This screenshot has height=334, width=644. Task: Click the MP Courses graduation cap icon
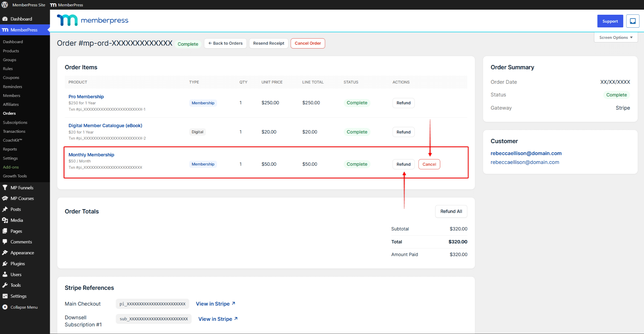click(5, 198)
